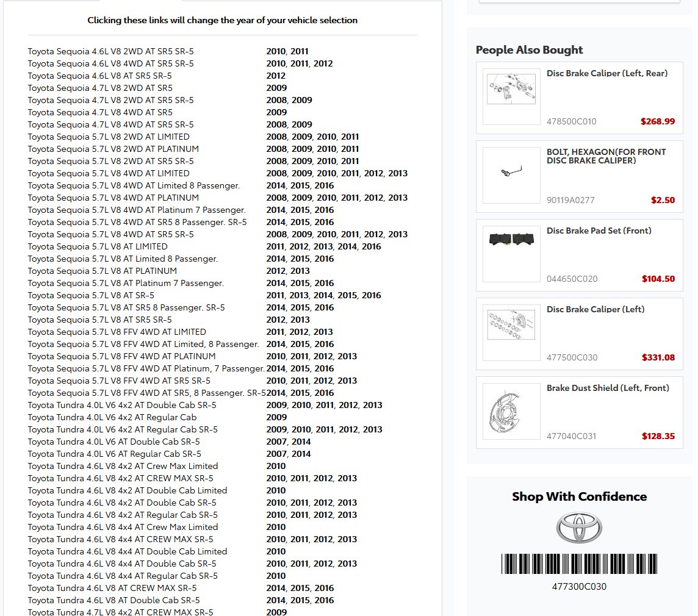Select year 2013 for Sequoia FFV 4WD SR5 SR-5
The image size is (698, 616).
point(347,381)
